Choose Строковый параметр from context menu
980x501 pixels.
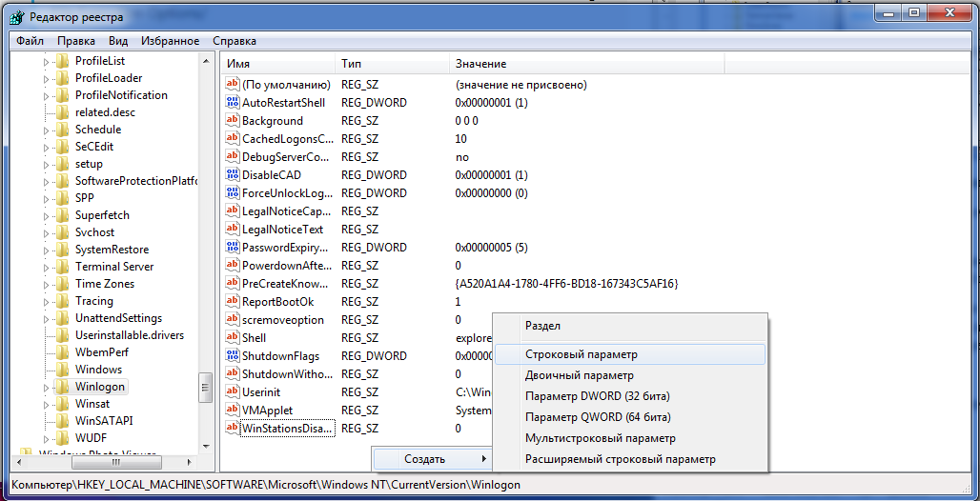pyautogui.click(x=581, y=354)
